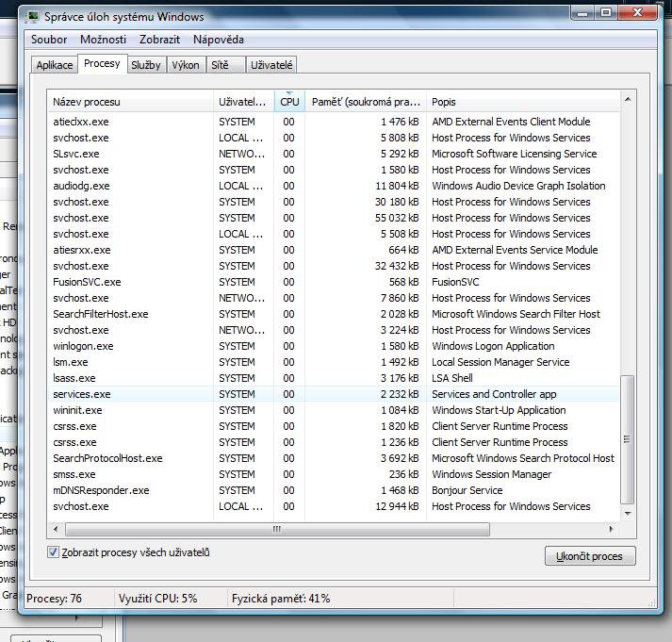Viewport: 672px width, 642px height.
Task: Click the horizontal scrollbar thumb
Action: pos(277,529)
